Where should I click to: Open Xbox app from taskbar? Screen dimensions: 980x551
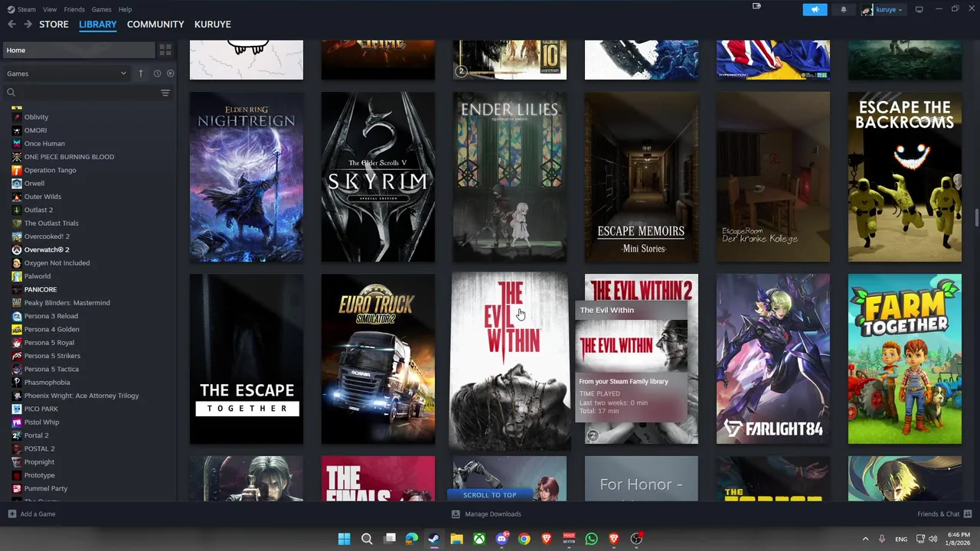coord(479,539)
